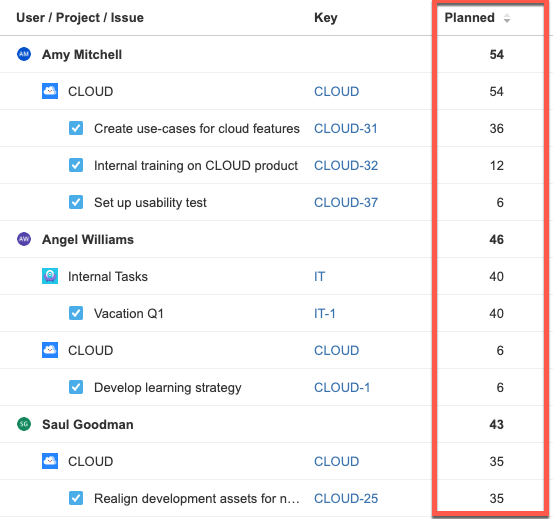Image resolution: width=553 pixels, height=519 pixels.
Task: Click the CLOUD project icon under Angel Williams
Action: coord(50,350)
